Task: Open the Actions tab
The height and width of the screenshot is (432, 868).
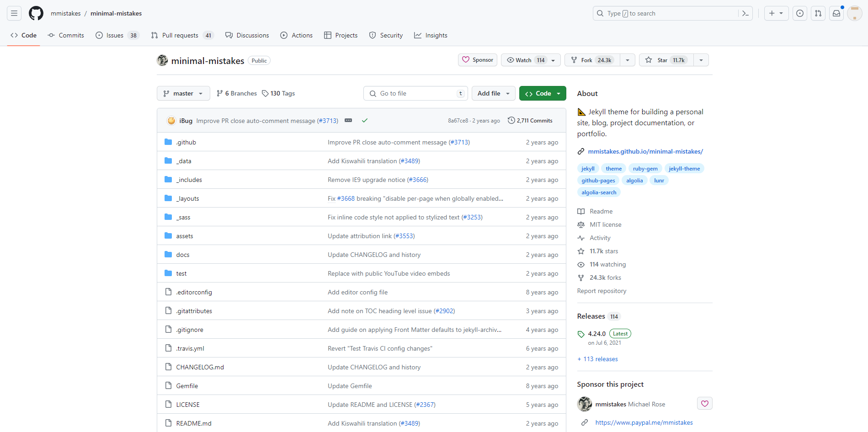Action: (x=297, y=35)
